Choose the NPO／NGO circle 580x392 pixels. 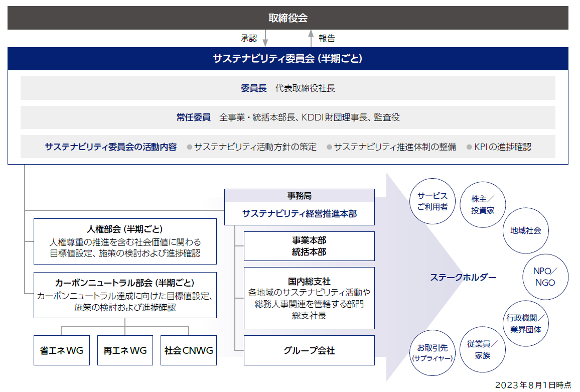click(x=545, y=276)
